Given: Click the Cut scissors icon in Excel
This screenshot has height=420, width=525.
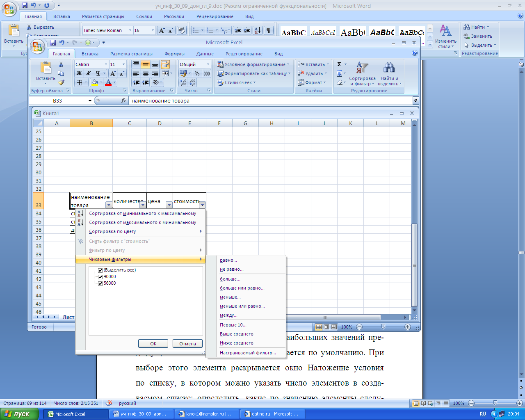Looking at the screenshot, I should coord(61,64).
